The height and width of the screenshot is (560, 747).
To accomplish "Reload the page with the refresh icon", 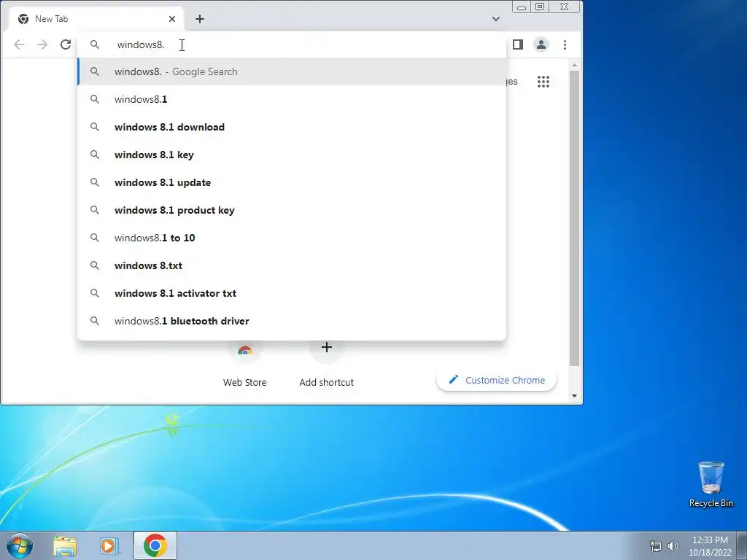I will click(x=66, y=44).
